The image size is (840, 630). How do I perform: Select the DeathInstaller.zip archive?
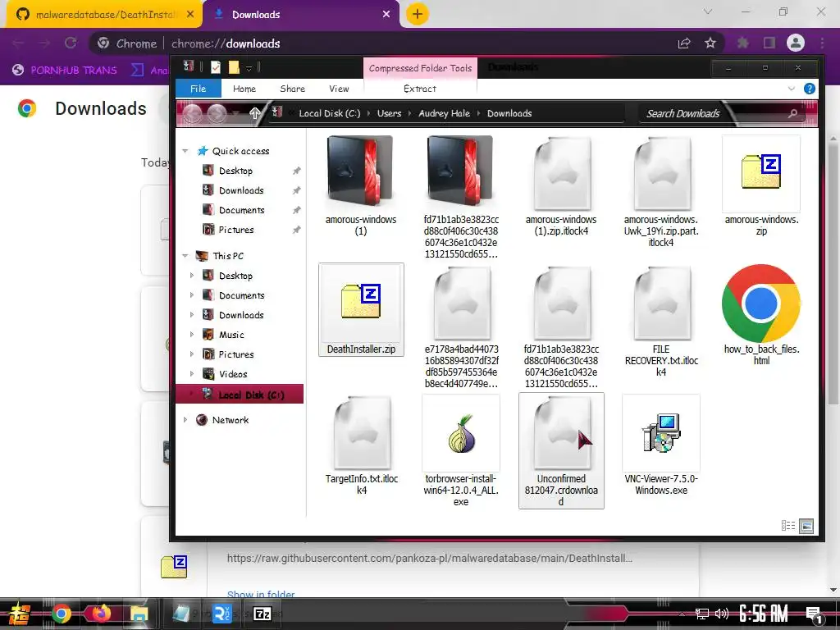[361, 309]
